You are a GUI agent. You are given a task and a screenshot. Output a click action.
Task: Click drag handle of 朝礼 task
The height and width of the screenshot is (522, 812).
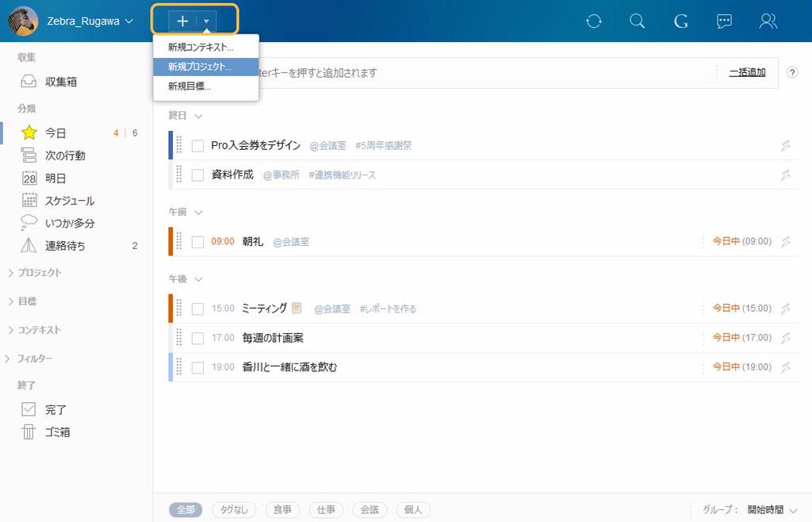pyautogui.click(x=179, y=241)
